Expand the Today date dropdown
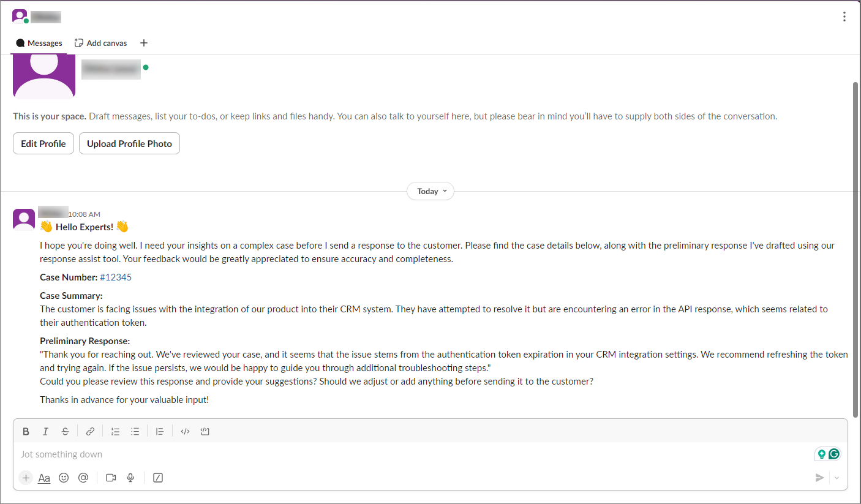Image resolution: width=861 pixels, height=504 pixels. (430, 191)
